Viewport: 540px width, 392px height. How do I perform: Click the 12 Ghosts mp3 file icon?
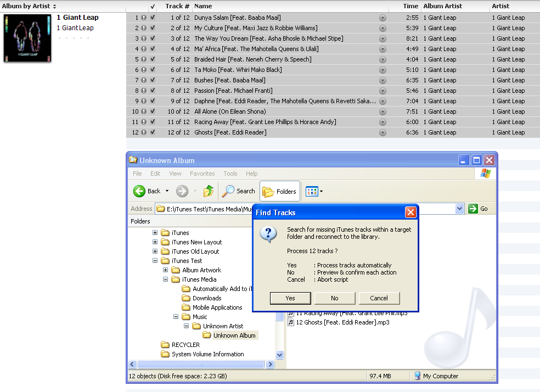pyautogui.click(x=291, y=322)
